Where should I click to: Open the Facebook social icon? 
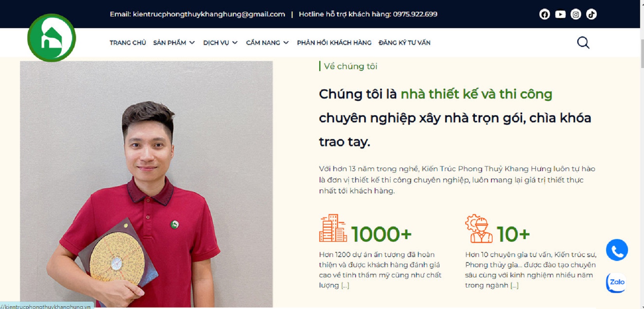pos(544,14)
